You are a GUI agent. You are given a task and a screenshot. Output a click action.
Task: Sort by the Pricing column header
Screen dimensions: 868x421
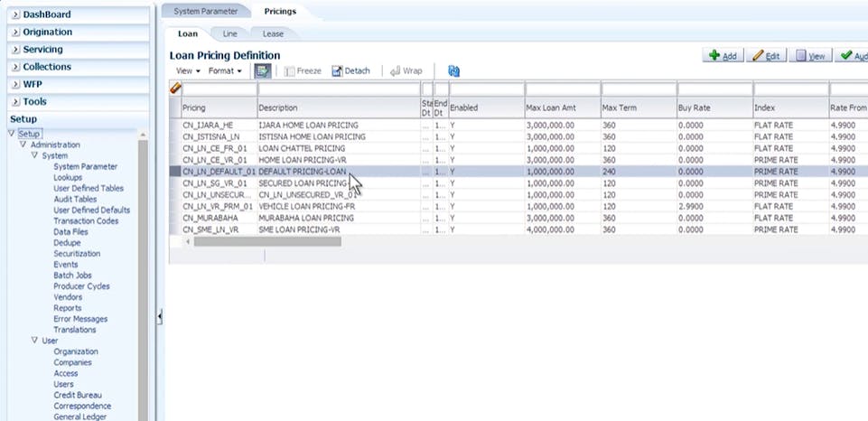tap(219, 108)
